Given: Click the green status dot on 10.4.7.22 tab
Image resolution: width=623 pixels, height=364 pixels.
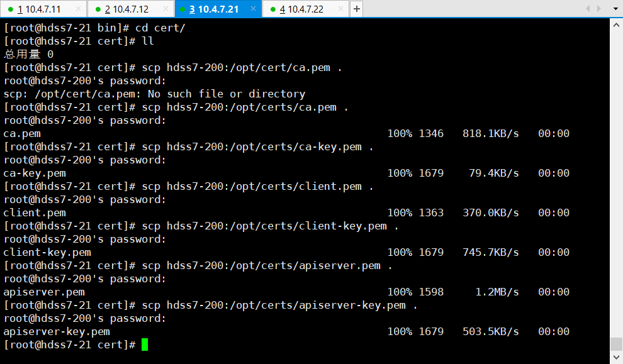Looking at the screenshot, I should coord(272,9).
